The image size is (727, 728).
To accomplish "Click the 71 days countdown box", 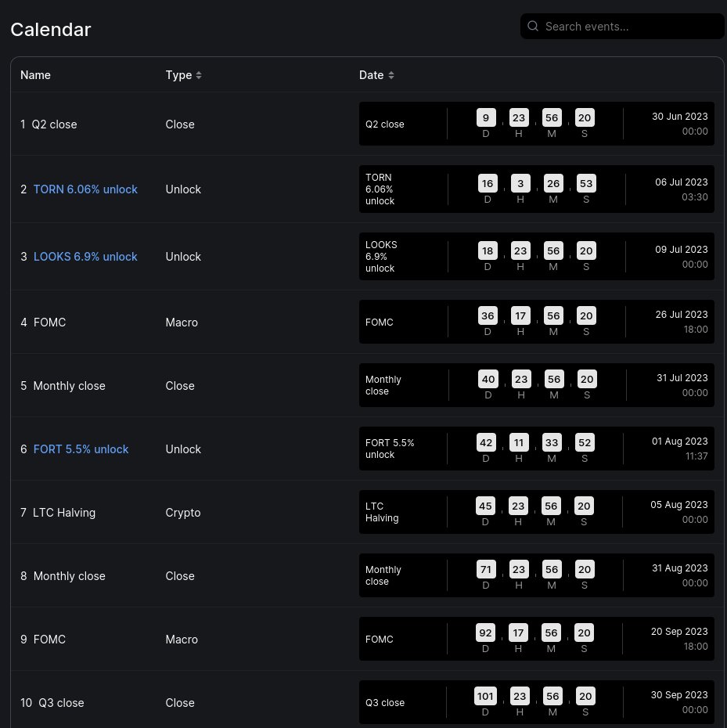I will tap(486, 570).
